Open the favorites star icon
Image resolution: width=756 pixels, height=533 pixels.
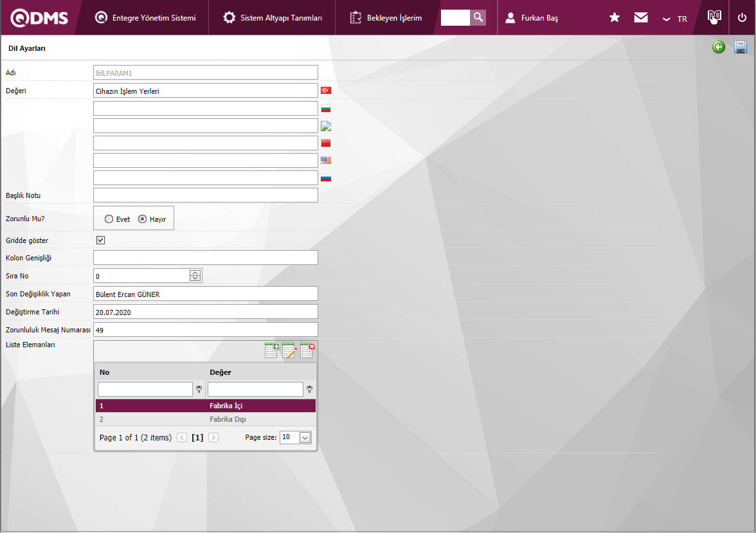coord(615,17)
